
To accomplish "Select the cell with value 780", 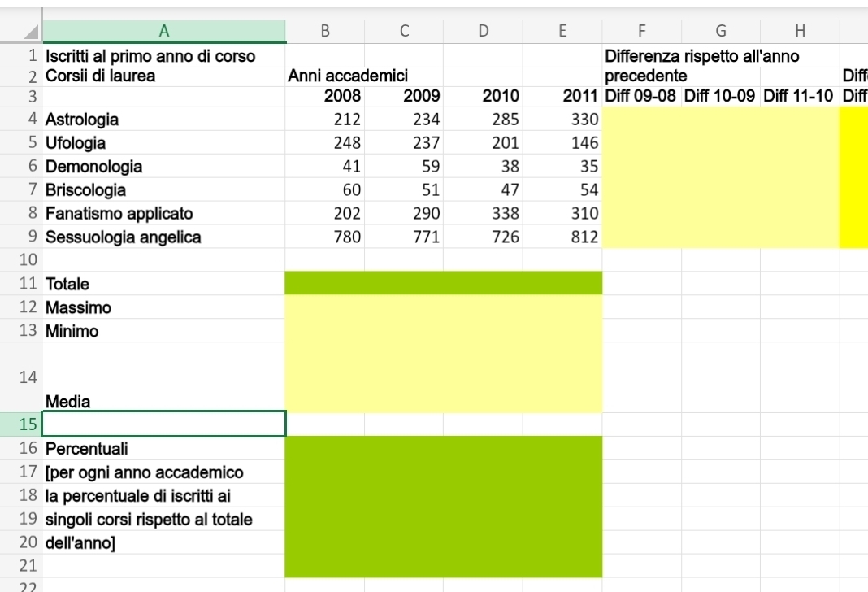I will pos(325,237).
